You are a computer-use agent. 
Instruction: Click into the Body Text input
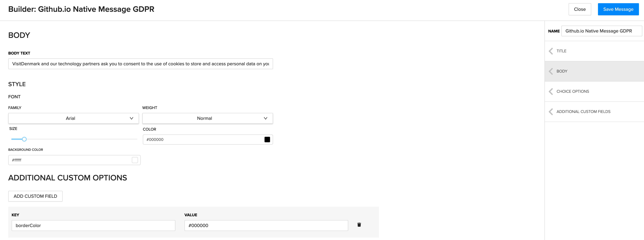pos(140,64)
